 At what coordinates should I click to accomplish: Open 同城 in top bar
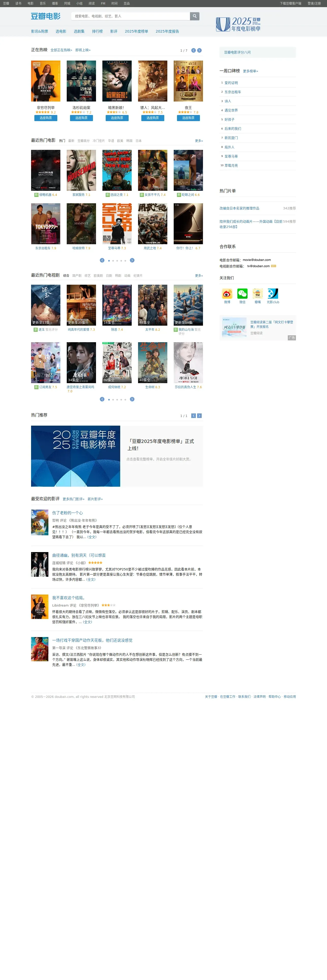(67, 3)
